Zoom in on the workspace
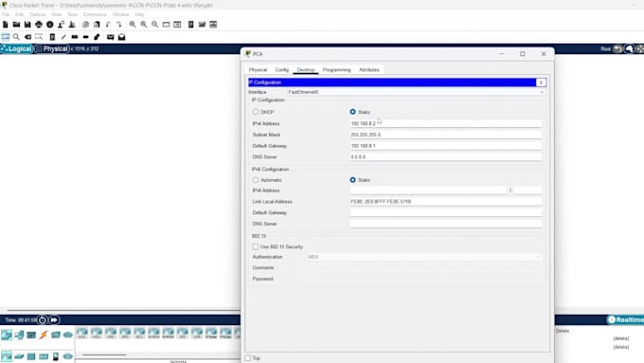644x363 pixels. point(133,25)
